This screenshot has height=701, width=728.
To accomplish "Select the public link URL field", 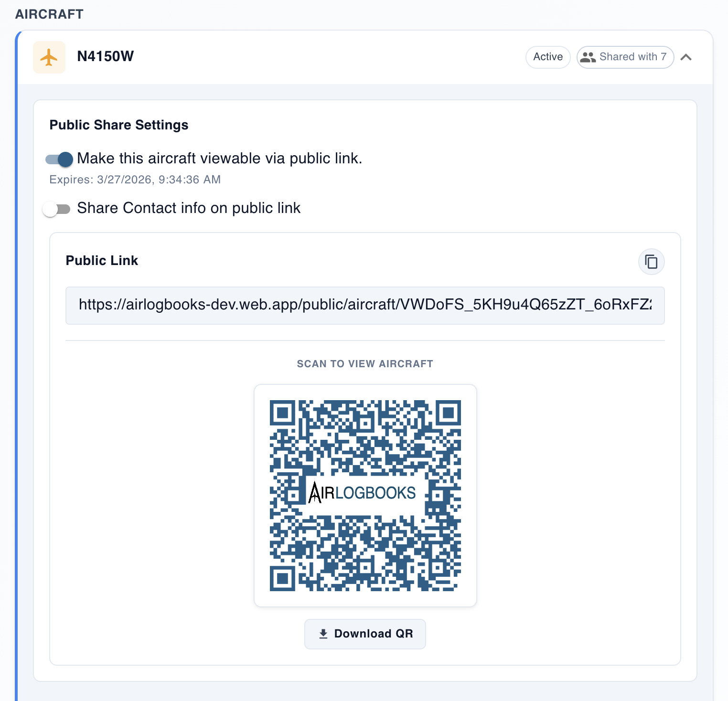I will (x=365, y=306).
